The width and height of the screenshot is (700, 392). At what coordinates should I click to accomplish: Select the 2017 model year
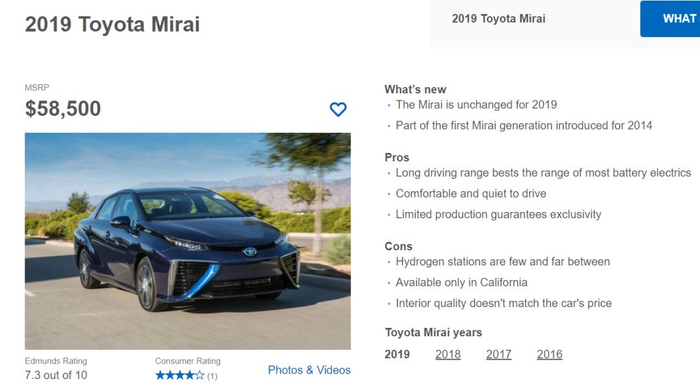pos(499,354)
